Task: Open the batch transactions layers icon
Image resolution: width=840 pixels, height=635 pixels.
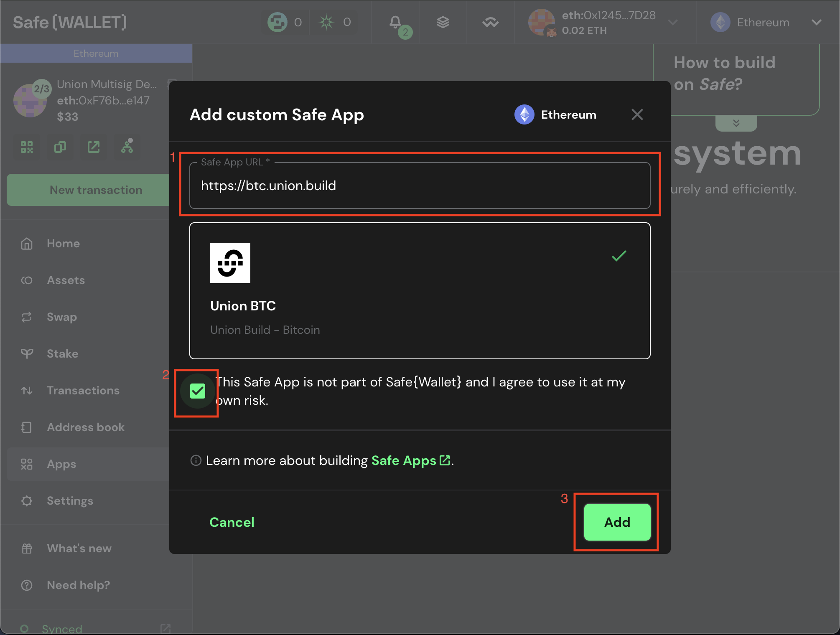Action: pyautogui.click(x=443, y=22)
